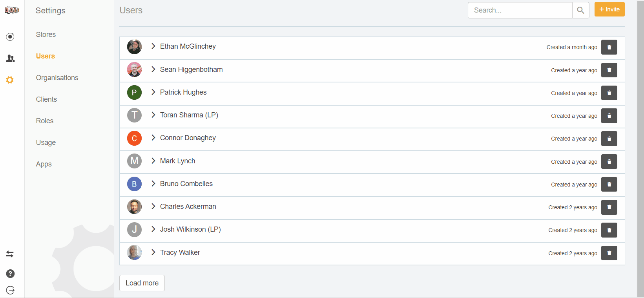Click the app logo at top left
Image resolution: width=644 pixels, height=298 pixels.
pos(11,10)
